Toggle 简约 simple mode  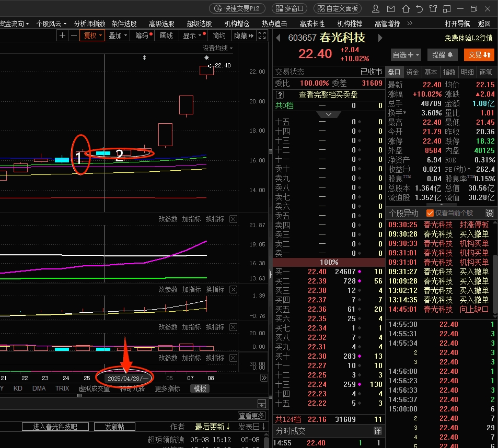219,36
